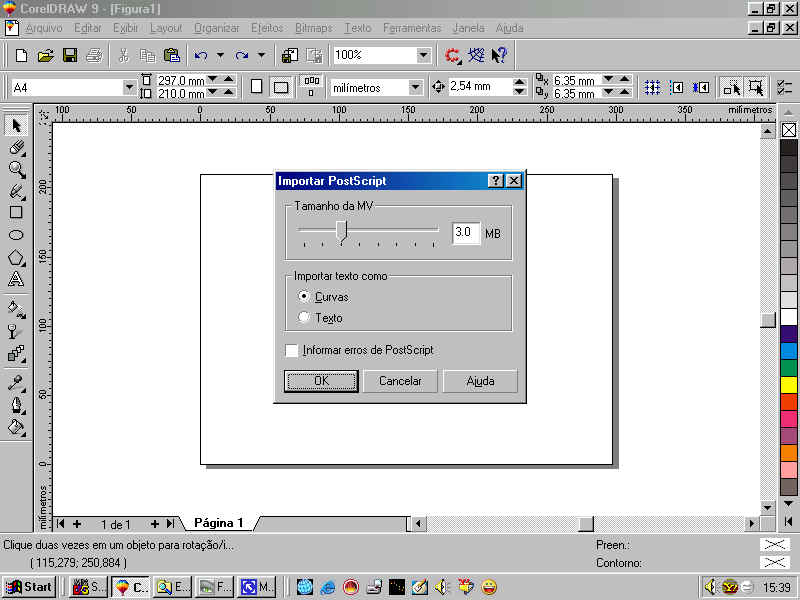Click the Cut scissors icon
This screenshot has width=800, height=600.
[123, 55]
